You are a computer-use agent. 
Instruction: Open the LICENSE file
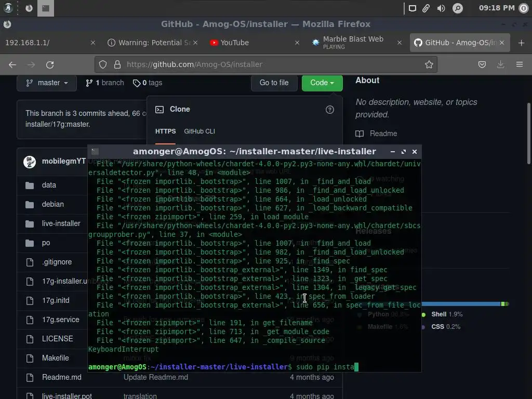tap(57, 339)
